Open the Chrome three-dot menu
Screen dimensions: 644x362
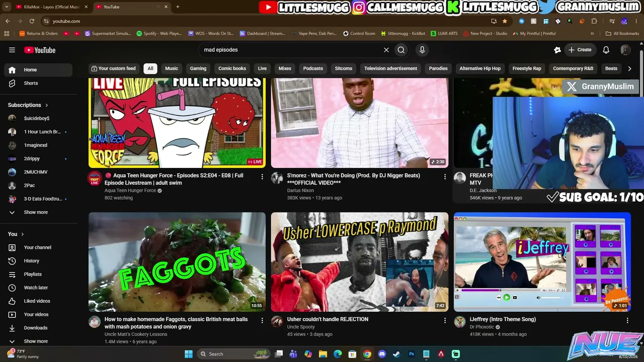(636, 21)
